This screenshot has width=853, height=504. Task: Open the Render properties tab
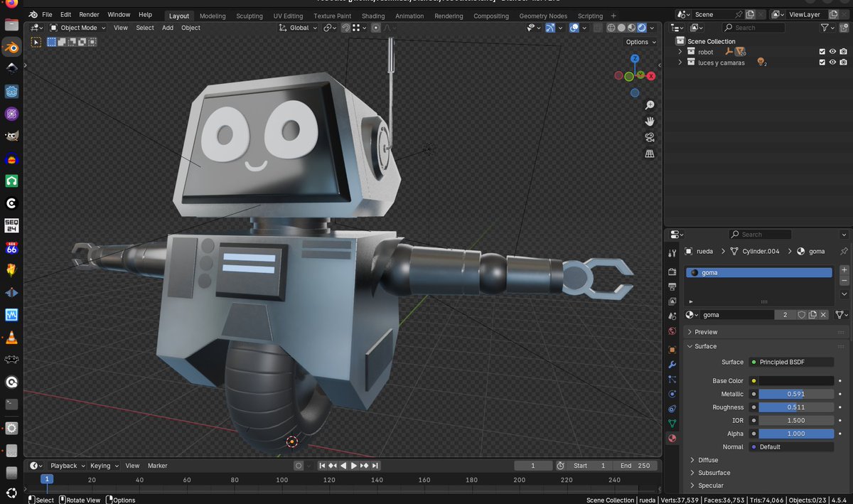coord(672,272)
